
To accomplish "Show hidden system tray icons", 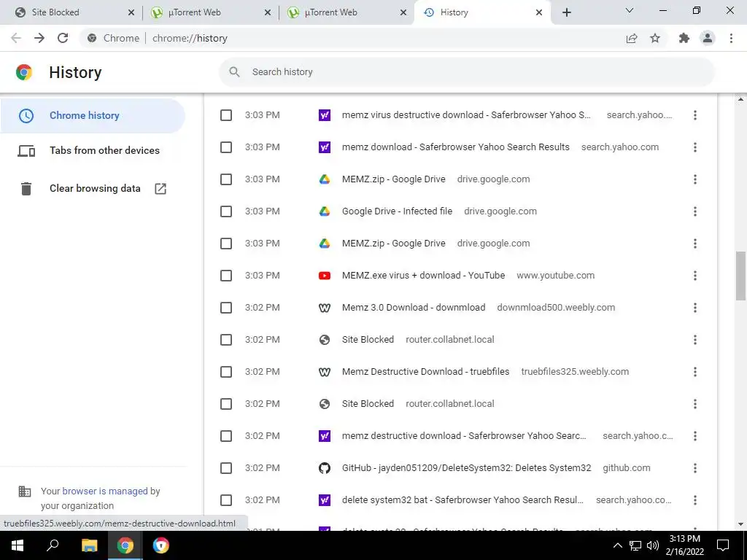I will coord(617,545).
